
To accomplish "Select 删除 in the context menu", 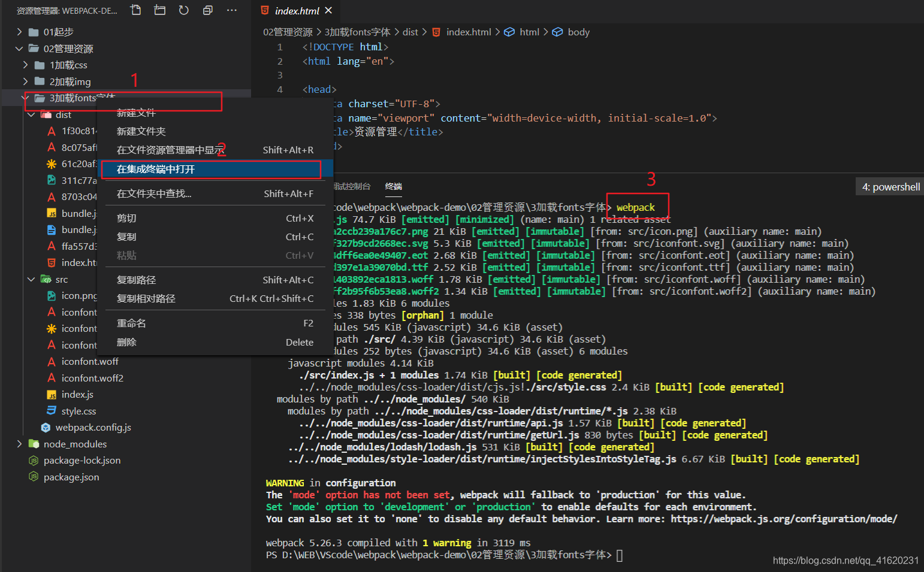I will pyautogui.click(x=216, y=342).
